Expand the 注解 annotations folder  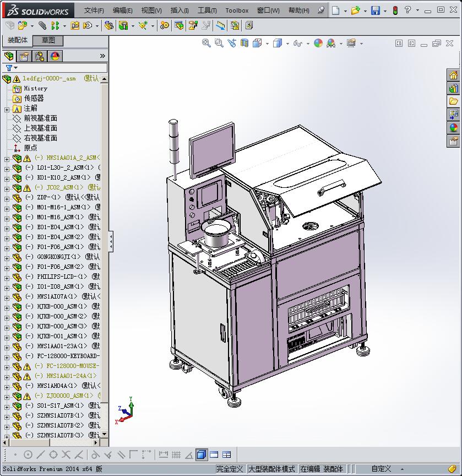pyautogui.click(x=7, y=109)
